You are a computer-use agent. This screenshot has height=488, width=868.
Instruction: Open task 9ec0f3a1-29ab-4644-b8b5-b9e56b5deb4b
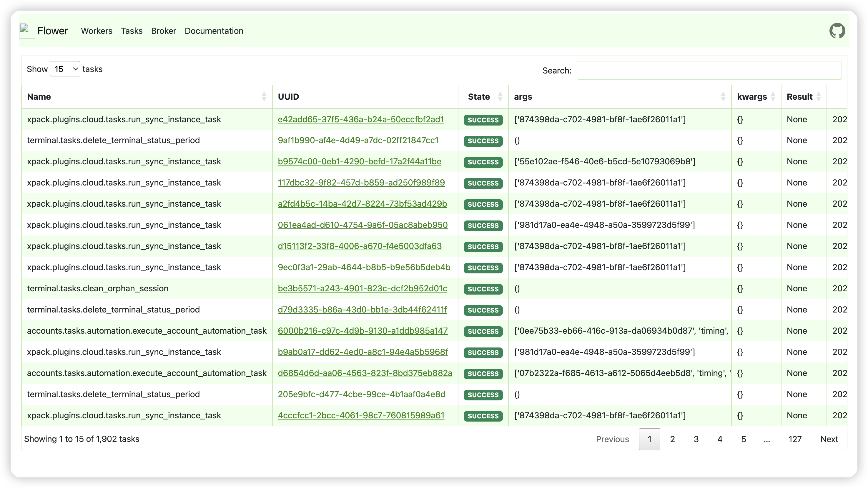364,268
